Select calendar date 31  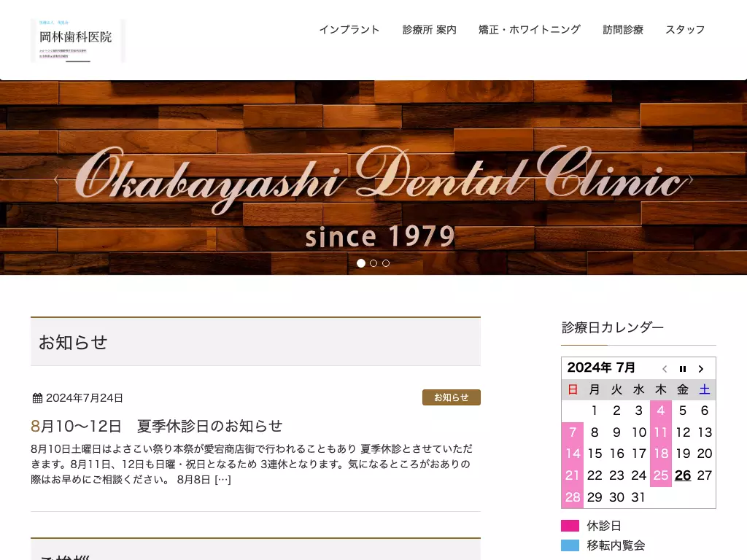click(638, 497)
